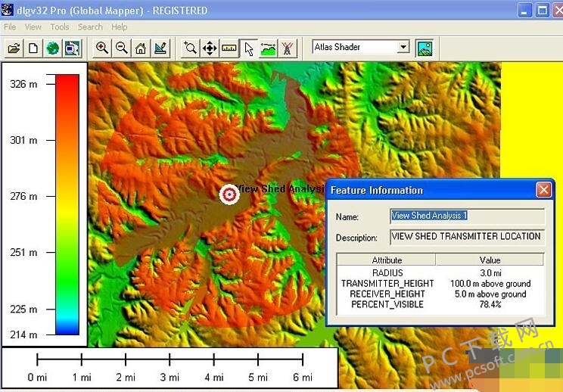Screen dimensions: 563x392
Task: Open the Tools menu
Action: coord(60,27)
